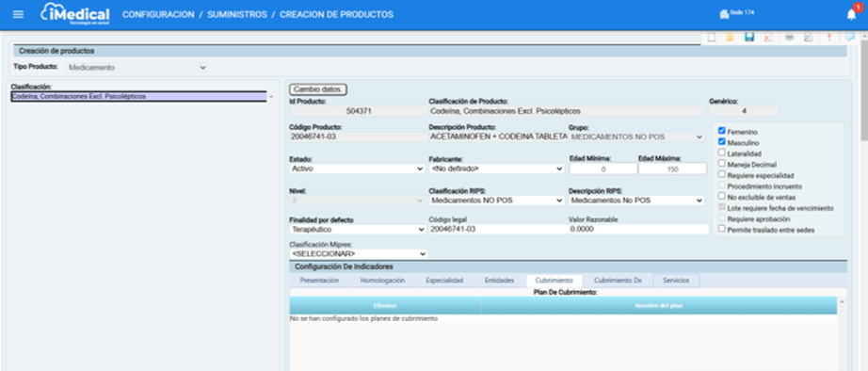Click SUMINISTROS in the breadcrumb

237,14
